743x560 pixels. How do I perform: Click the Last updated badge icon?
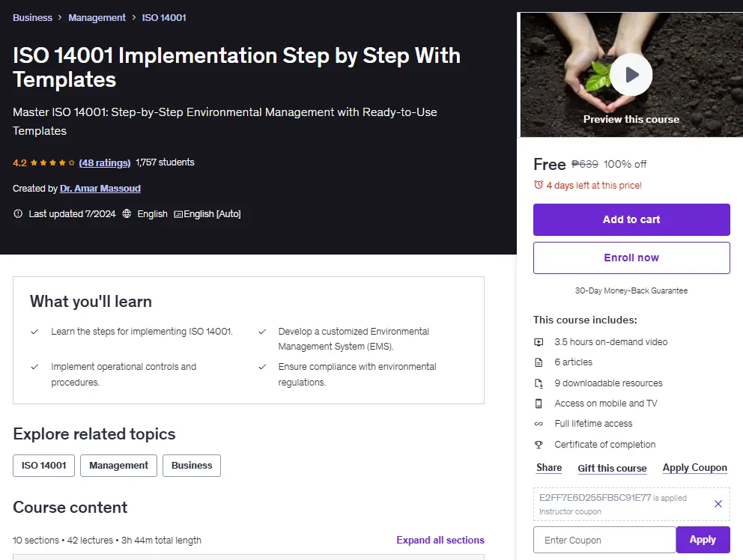point(18,213)
